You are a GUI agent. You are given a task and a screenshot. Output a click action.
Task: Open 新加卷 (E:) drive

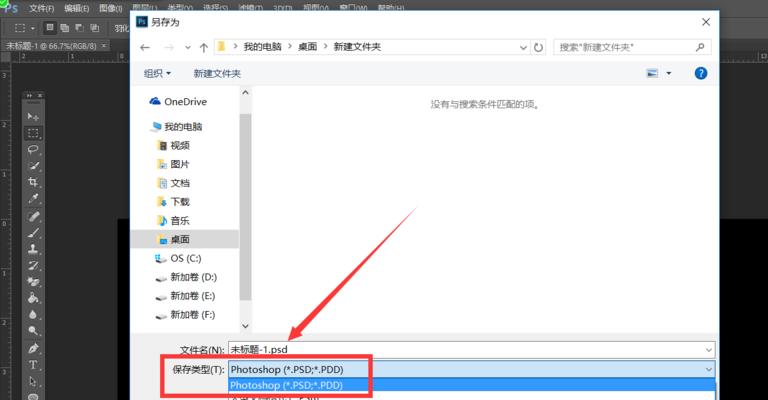(186, 296)
